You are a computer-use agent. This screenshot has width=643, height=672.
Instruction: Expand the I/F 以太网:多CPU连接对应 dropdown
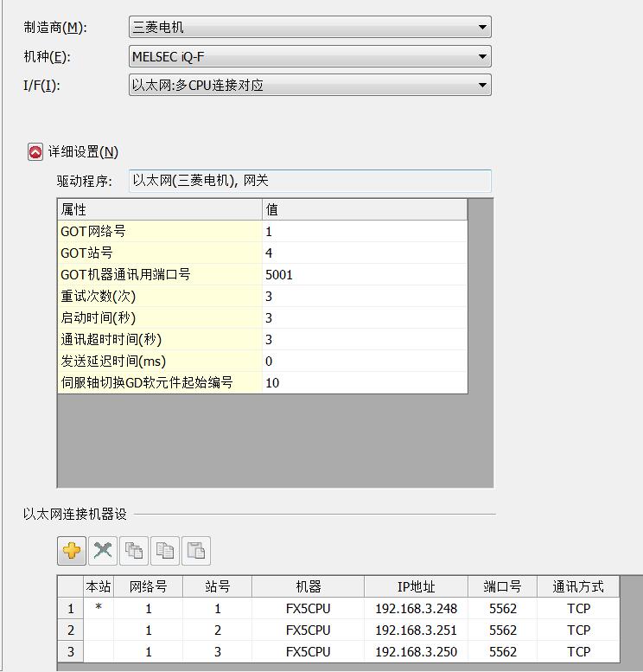(x=309, y=86)
